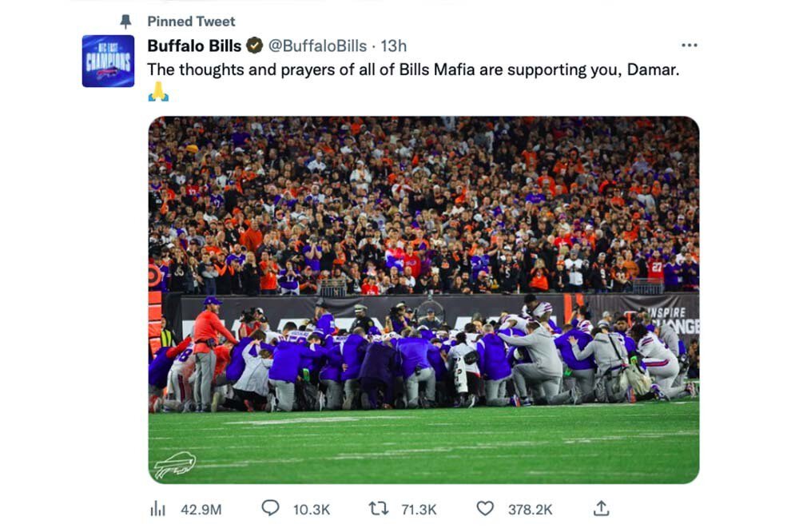
Task: Retweet using the arrows icon
Action: coord(377,508)
